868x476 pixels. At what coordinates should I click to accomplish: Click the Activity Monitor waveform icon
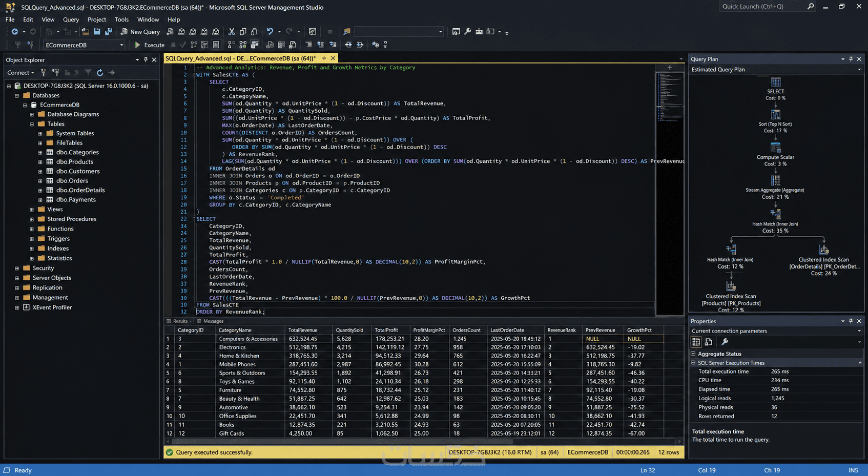112,73
